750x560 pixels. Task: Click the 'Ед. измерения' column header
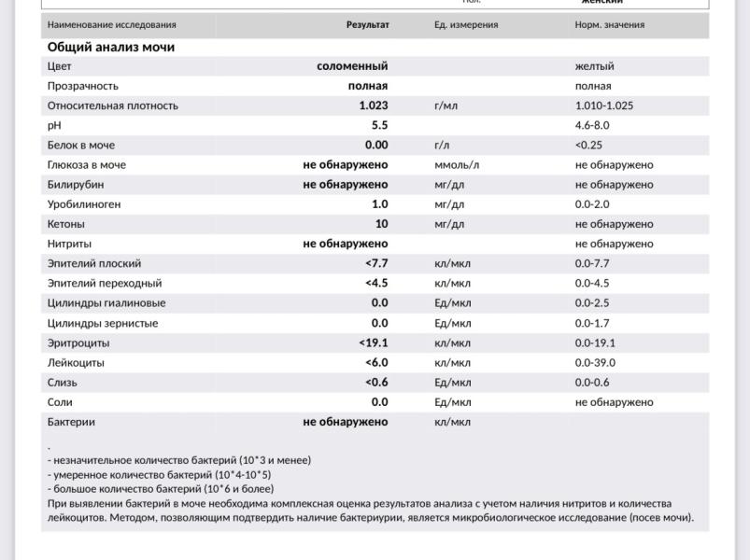tap(466, 25)
